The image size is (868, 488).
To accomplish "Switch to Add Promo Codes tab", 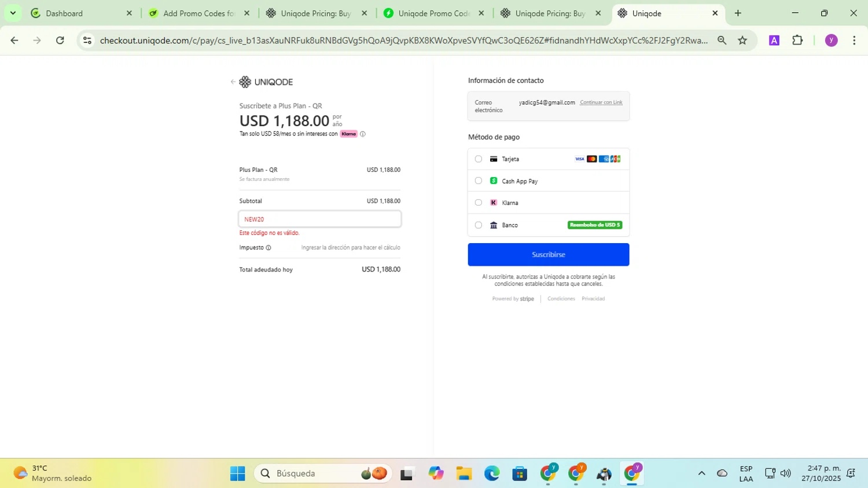I will coord(198,13).
